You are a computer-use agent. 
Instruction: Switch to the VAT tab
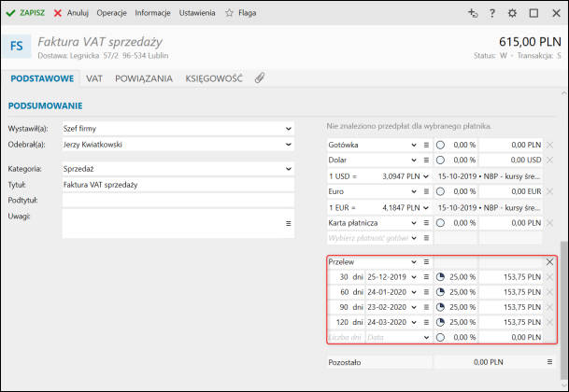click(94, 78)
